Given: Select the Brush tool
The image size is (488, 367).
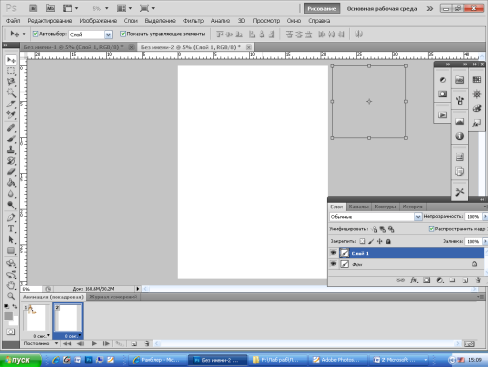Looking at the screenshot, I should pyautogui.click(x=11, y=139).
